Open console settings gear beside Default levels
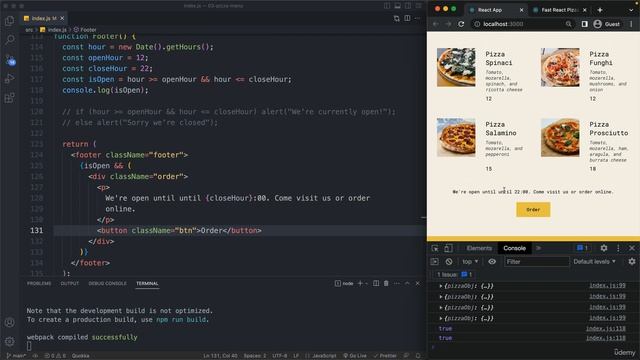The image size is (640, 360). [x=632, y=262]
